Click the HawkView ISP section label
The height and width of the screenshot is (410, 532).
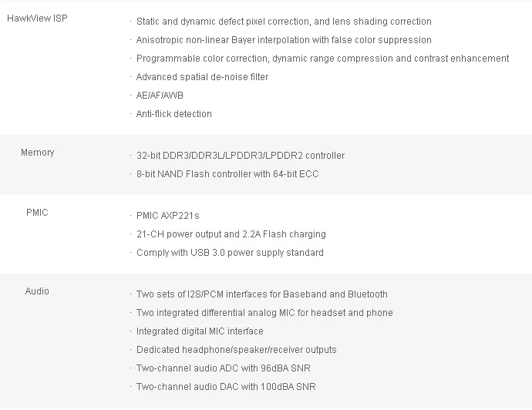pos(37,18)
